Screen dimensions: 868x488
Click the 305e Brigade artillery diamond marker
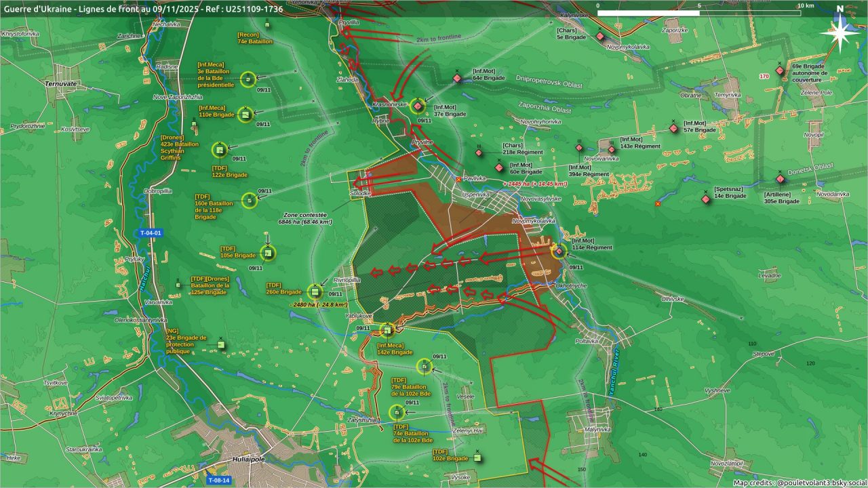(x=781, y=179)
